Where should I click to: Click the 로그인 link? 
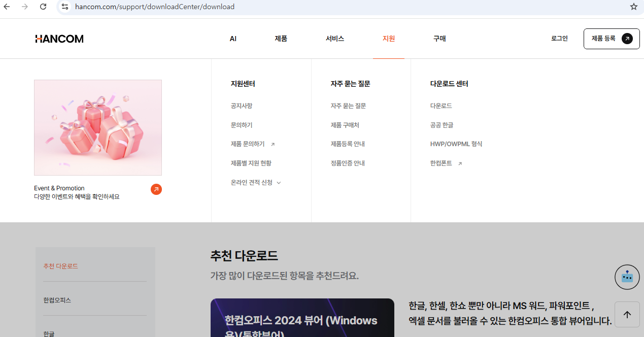(559, 39)
